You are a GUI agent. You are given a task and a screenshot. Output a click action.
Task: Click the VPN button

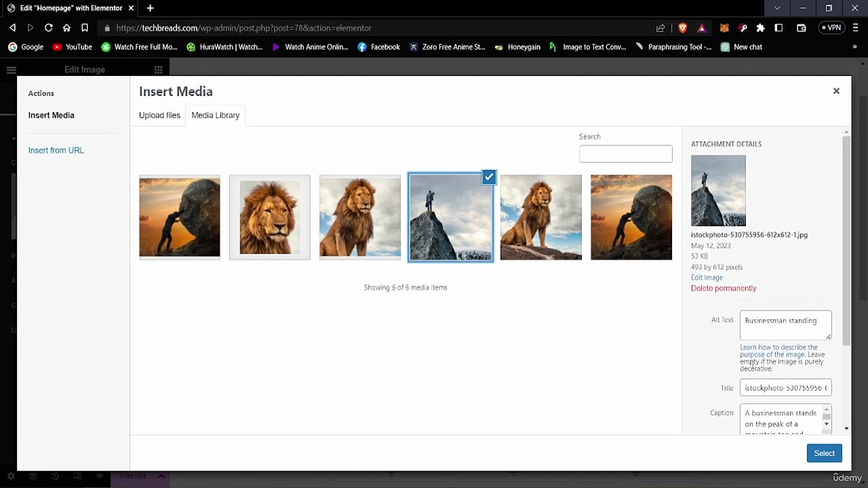click(831, 28)
